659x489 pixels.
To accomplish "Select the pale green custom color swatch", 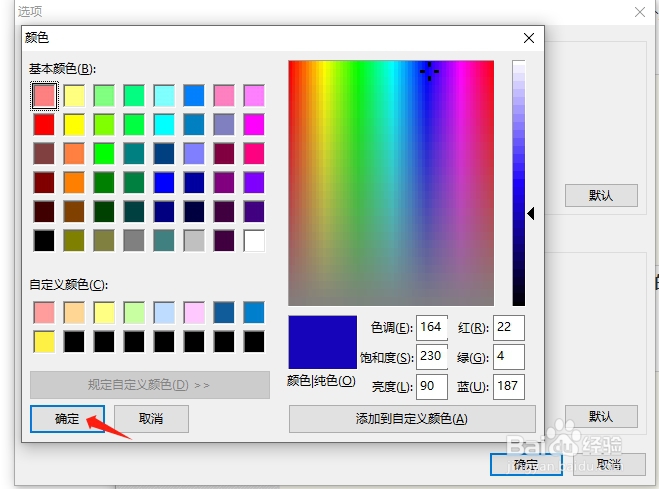I will pos(134,313).
